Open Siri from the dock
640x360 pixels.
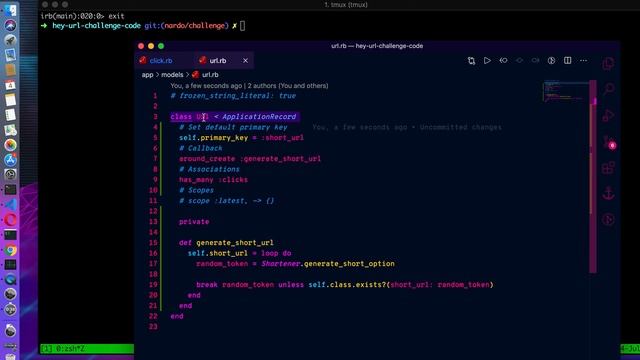pyautogui.click(x=10, y=25)
